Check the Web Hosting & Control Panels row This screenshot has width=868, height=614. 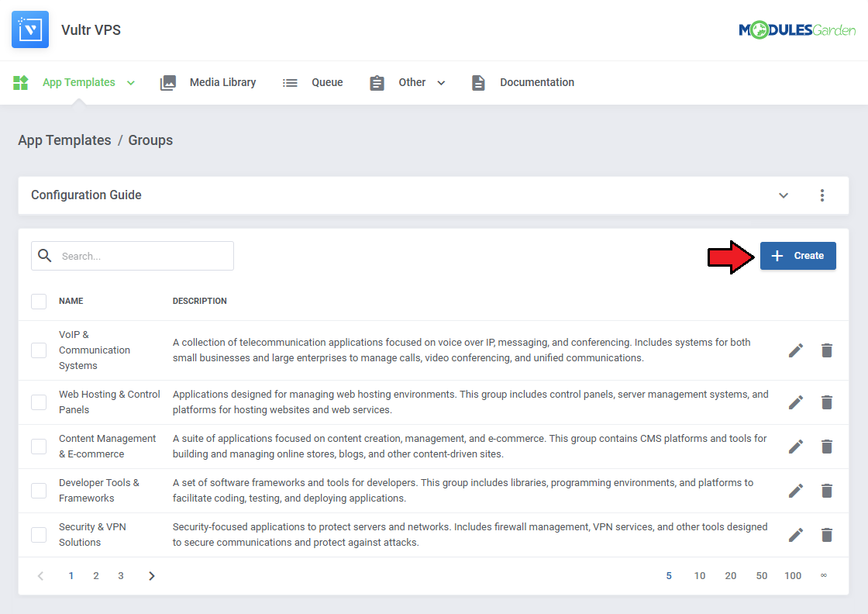click(x=39, y=402)
